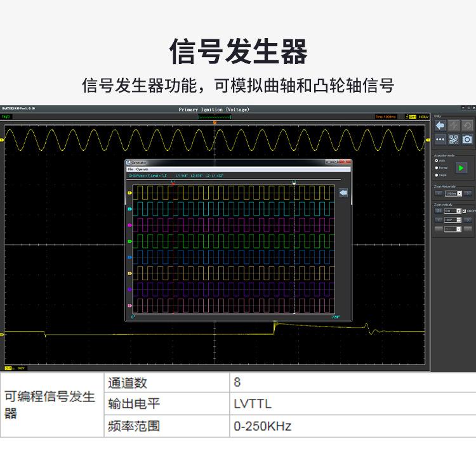Image resolution: width=476 pixels, height=454 pixels.
Task: Open the three-dots more options button
Action: pyautogui.click(x=440, y=139)
